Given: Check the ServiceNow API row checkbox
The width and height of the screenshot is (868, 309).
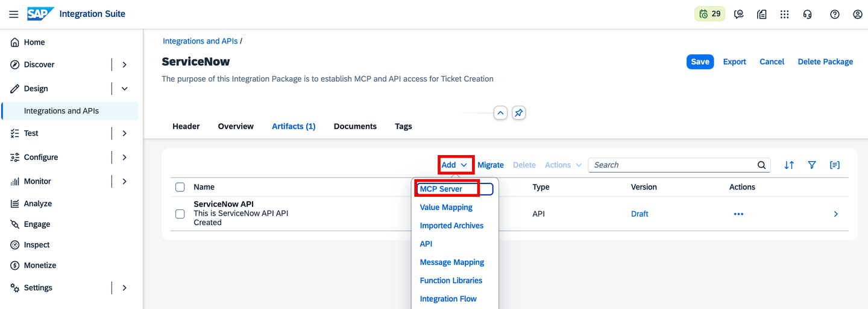Looking at the screenshot, I should pos(180,214).
